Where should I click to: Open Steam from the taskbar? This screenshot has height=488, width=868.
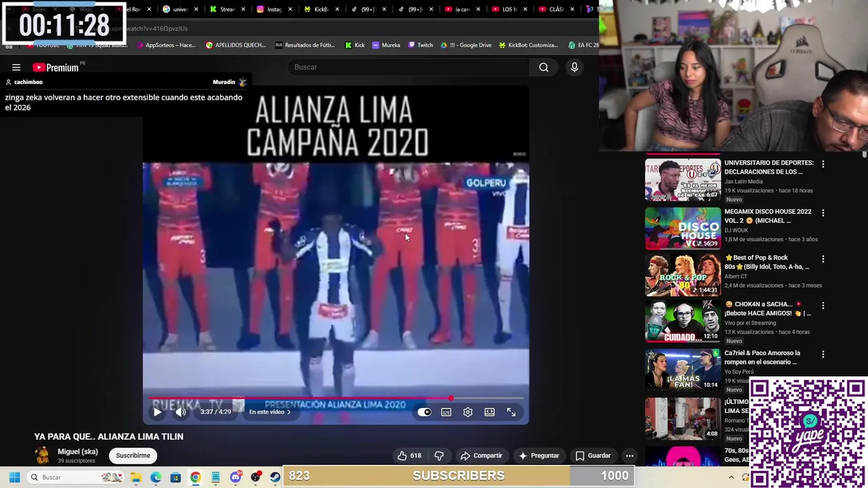275,477
